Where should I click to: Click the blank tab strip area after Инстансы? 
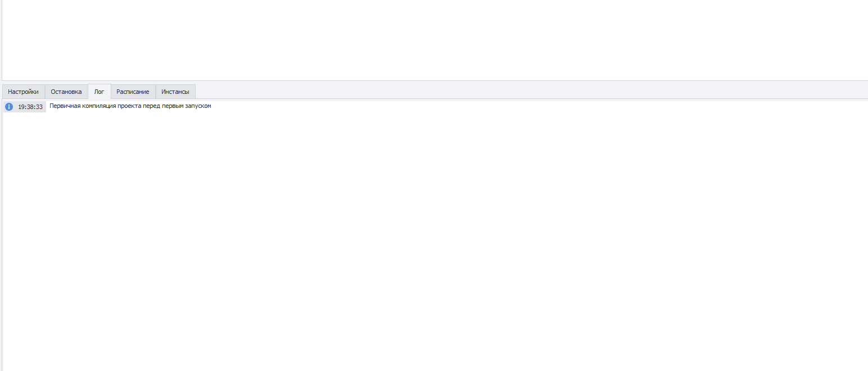(x=531, y=92)
